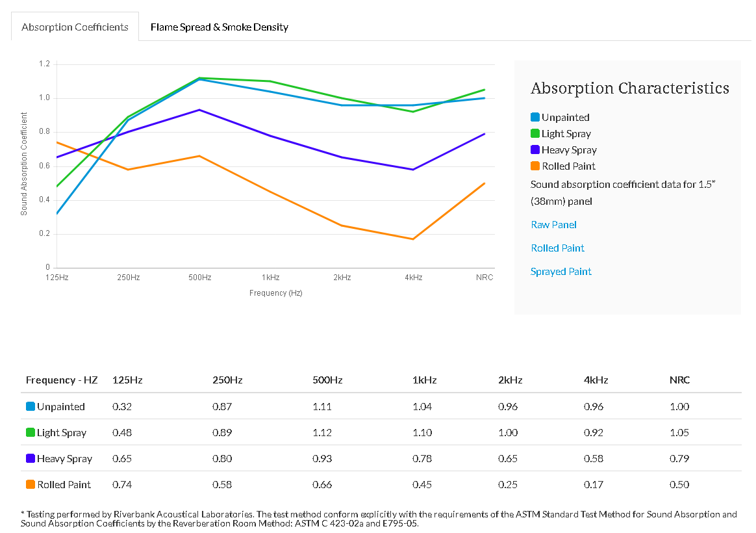This screenshot has height=533, width=756.
Task: Toggle the Heavy Spray series legend label
Action: coord(569,150)
